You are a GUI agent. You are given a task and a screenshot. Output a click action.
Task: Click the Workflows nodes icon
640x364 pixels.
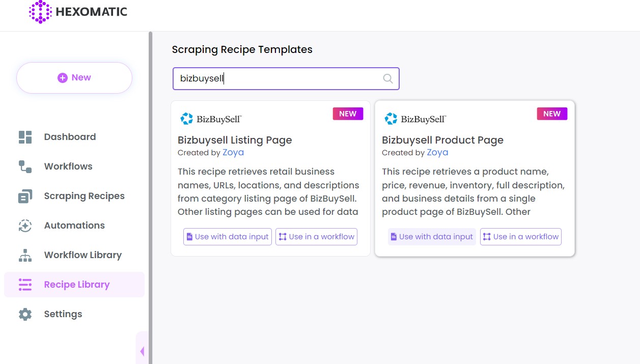click(25, 166)
